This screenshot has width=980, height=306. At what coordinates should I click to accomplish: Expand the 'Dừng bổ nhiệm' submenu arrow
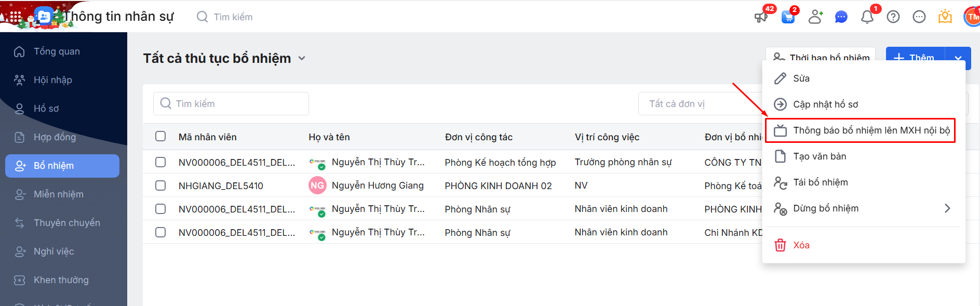coord(947,208)
